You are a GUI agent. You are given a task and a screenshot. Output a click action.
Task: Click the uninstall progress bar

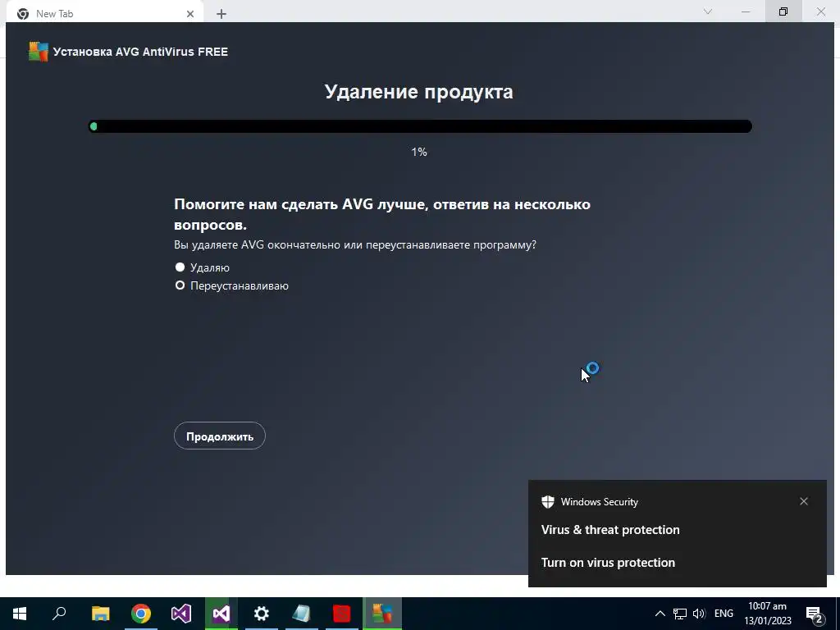click(420, 126)
